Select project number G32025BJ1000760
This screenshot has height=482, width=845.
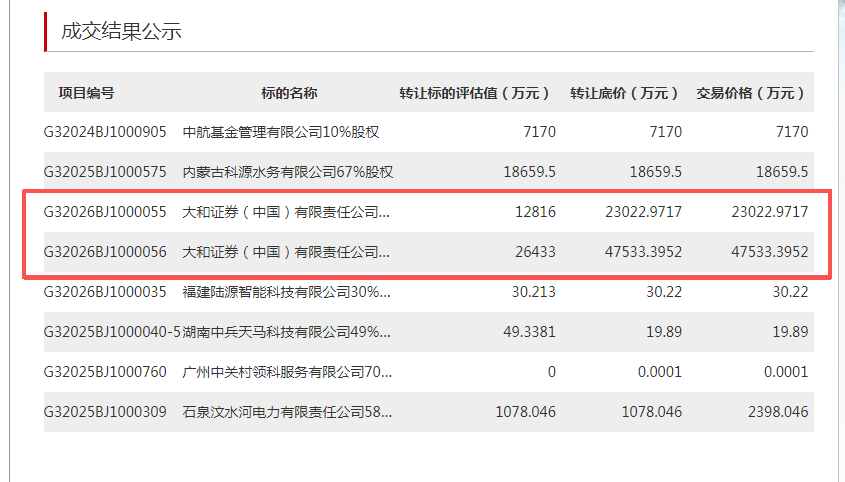point(105,371)
